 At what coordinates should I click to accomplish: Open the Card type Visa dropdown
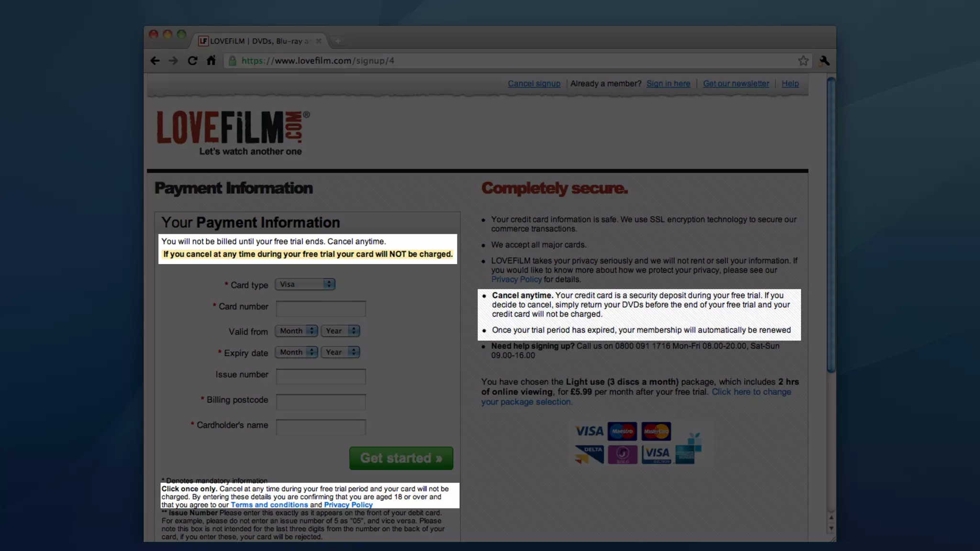pos(305,284)
